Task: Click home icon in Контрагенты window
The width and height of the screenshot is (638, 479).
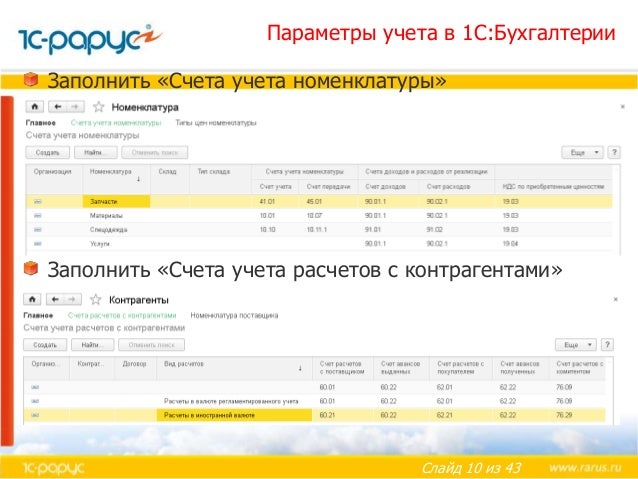Action: pos(32,300)
